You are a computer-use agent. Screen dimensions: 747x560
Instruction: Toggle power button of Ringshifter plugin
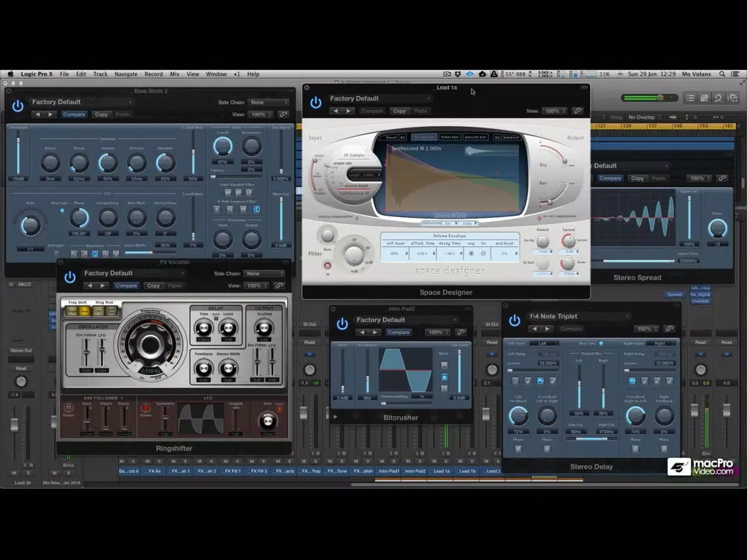[70, 277]
